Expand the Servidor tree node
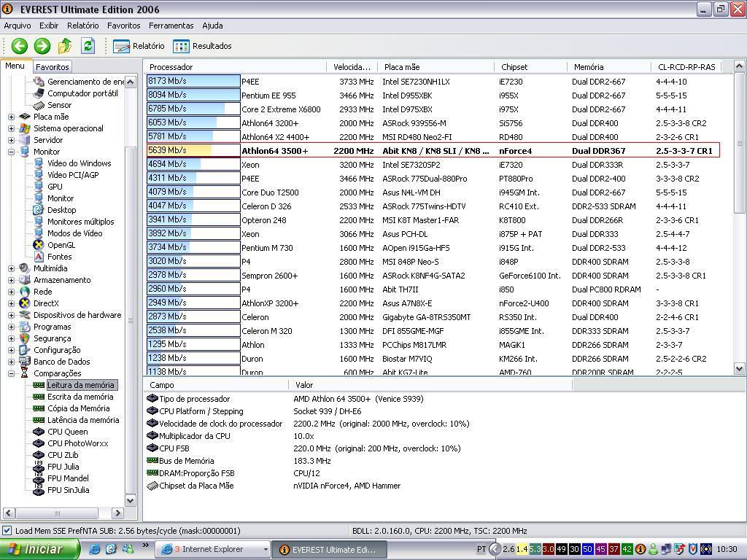This screenshot has height=560, width=747. tap(11, 140)
